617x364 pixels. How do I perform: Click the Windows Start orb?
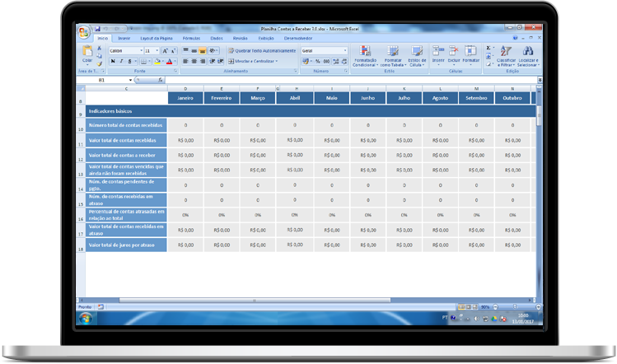point(86,319)
